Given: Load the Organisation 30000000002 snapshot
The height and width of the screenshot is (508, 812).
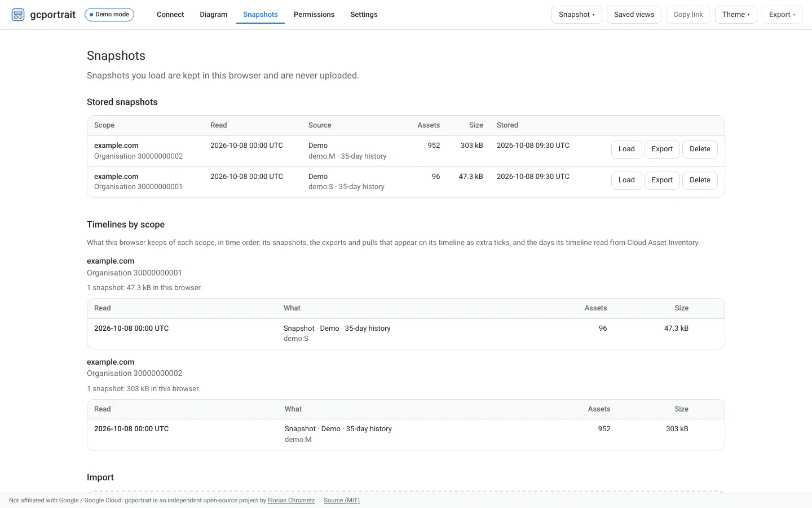Looking at the screenshot, I should [626, 149].
